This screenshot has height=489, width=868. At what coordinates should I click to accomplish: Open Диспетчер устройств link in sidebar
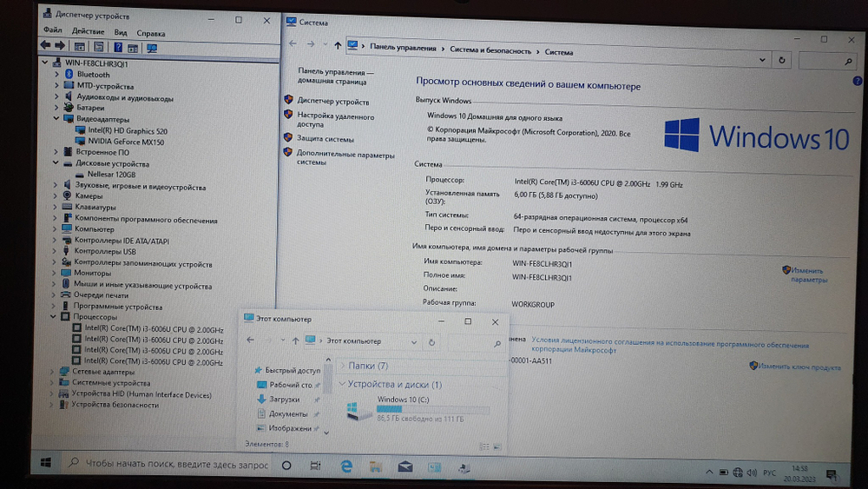point(332,102)
